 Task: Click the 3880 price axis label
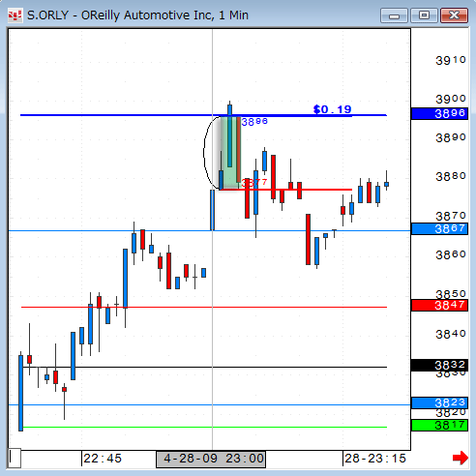tap(451, 176)
